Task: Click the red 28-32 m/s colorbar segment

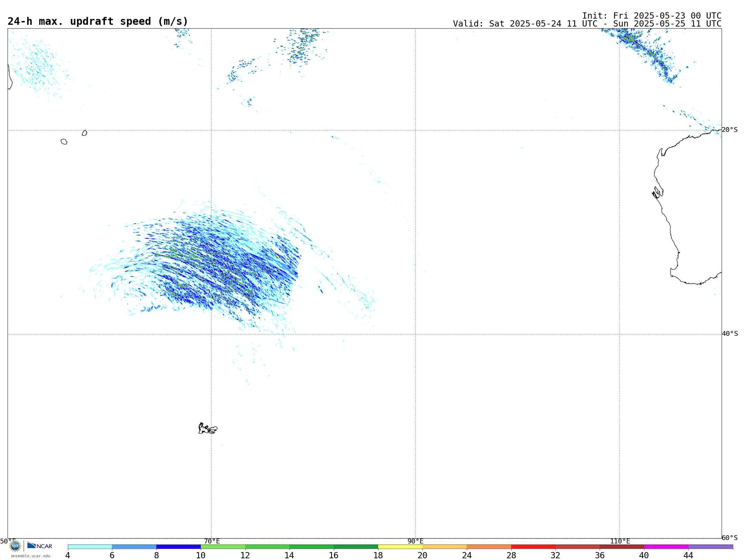Action: (533, 547)
